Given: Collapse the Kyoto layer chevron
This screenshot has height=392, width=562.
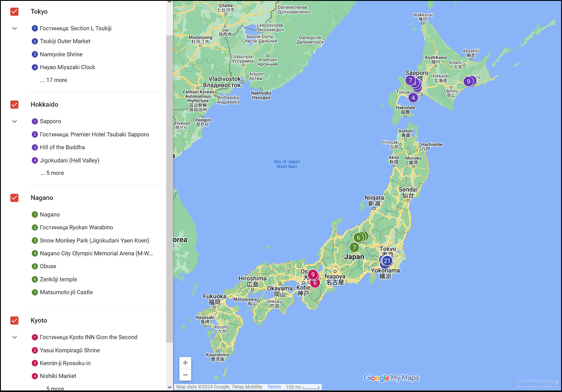Looking at the screenshot, I should [14, 337].
